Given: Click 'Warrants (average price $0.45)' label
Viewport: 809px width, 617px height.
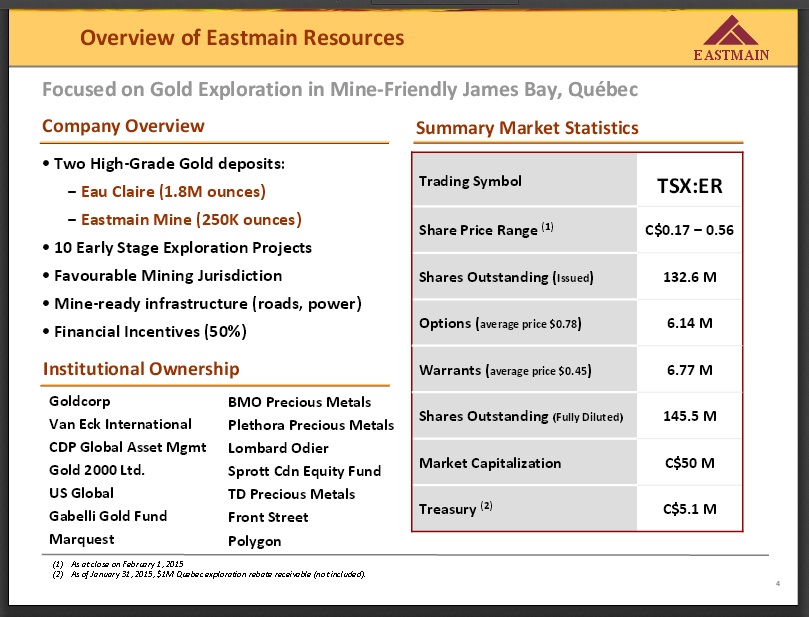Looking at the screenshot, I should pos(505,370).
